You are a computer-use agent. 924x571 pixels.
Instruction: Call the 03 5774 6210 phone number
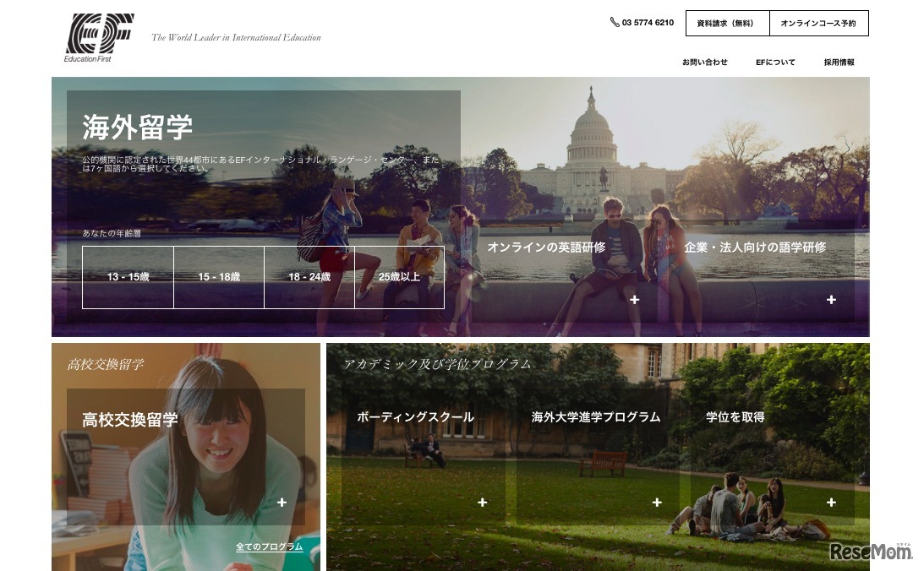point(648,23)
